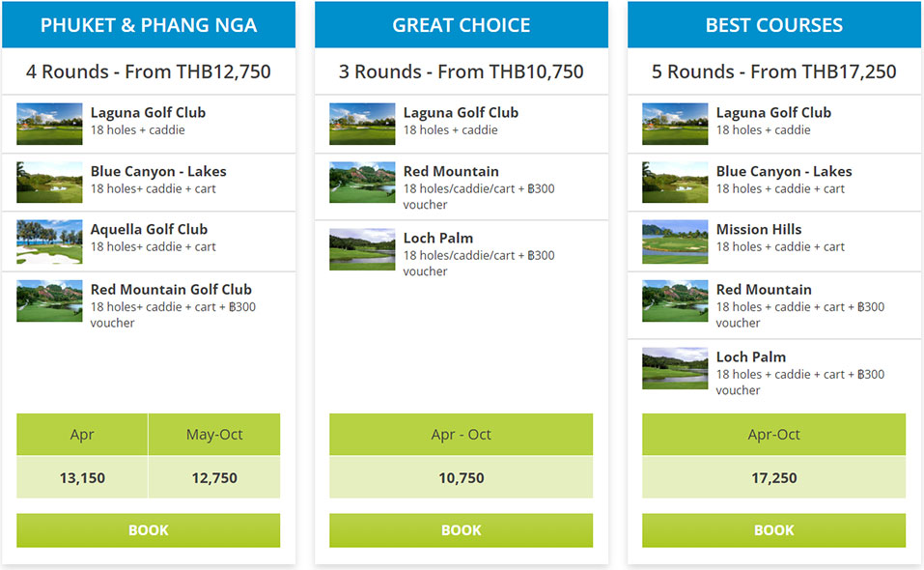Image resolution: width=924 pixels, height=570 pixels.
Task: Open Loch Palm photo in Best Courses
Action: (x=675, y=368)
